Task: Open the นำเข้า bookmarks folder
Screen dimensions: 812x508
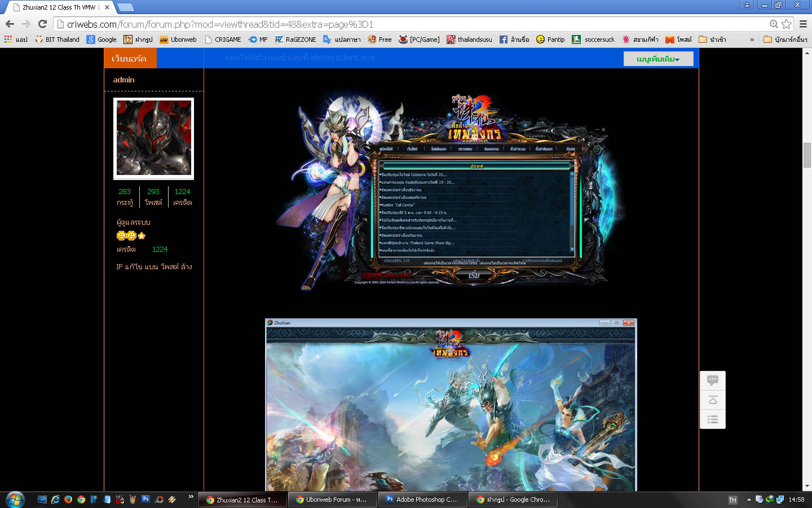Action: point(712,40)
